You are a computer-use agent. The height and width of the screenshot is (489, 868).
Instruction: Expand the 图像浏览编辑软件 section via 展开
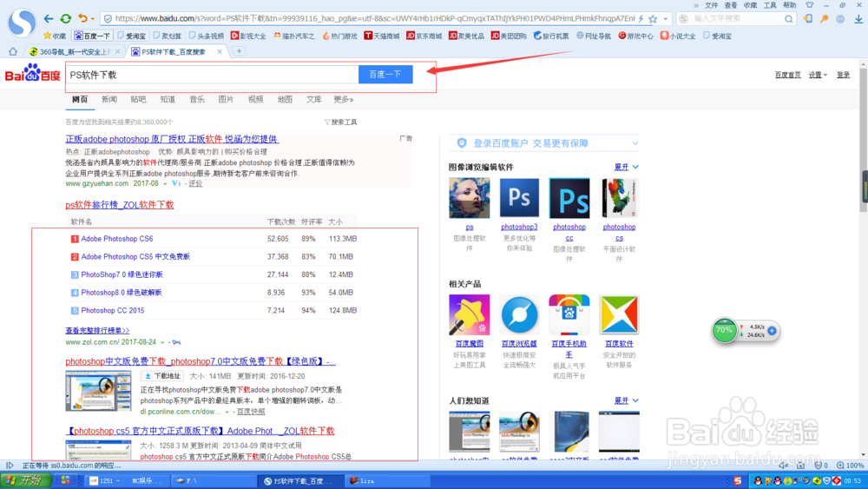(626, 167)
